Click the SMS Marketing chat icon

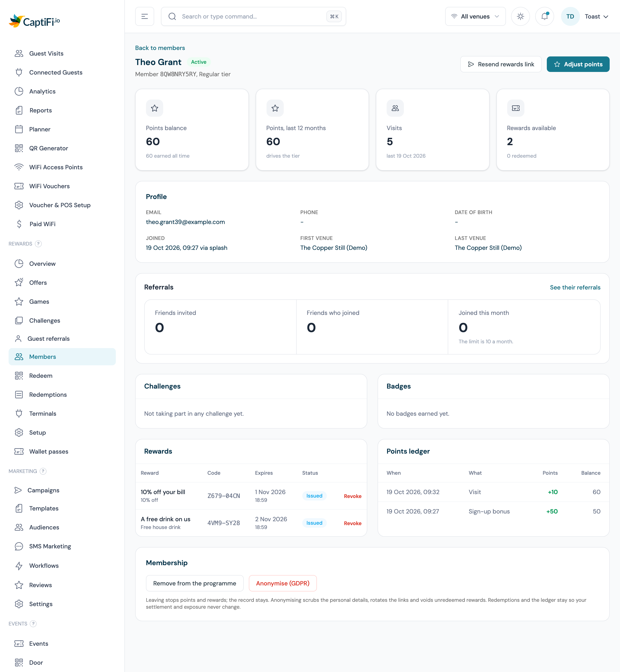coord(19,546)
